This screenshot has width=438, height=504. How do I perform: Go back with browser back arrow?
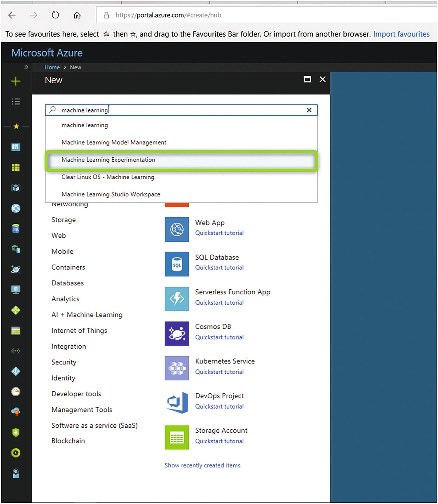coord(12,15)
